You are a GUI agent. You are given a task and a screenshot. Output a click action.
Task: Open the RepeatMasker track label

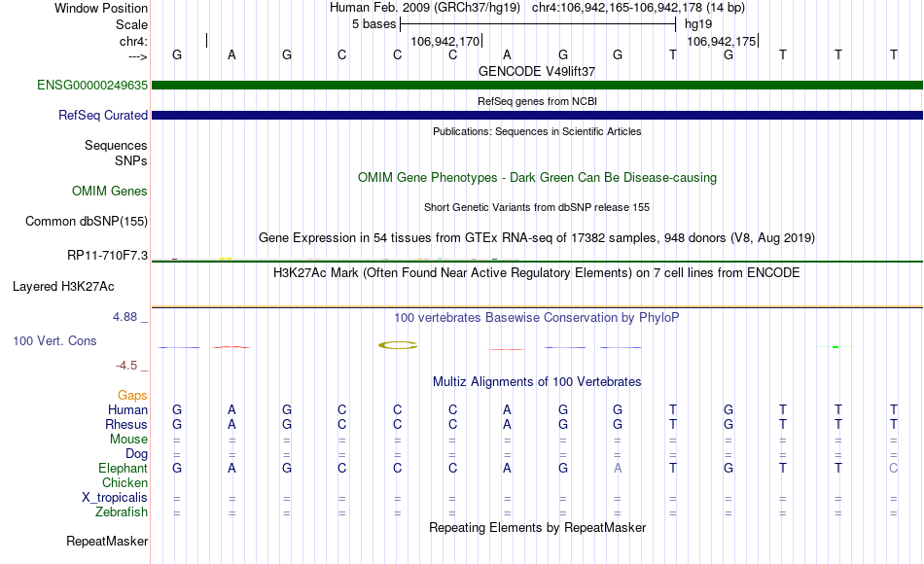[x=107, y=541]
